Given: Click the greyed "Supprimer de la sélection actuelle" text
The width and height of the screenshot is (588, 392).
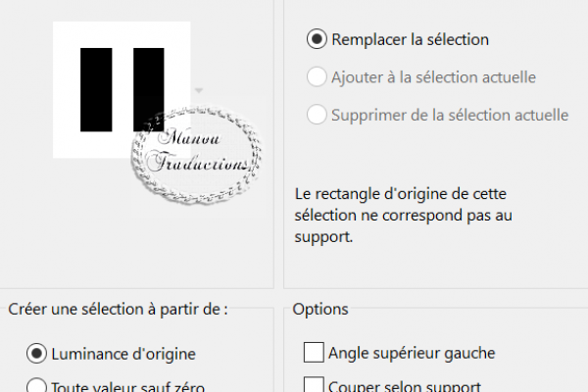Looking at the screenshot, I should click(x=450, y=116).
